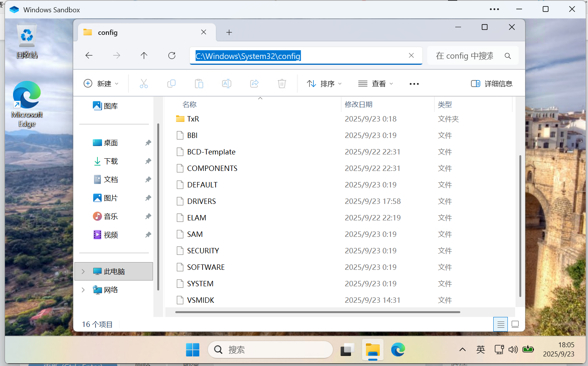Screen dimensions: 588x366
Task: Click the Share icon in toolbar
Action: [x=254, y=84]
